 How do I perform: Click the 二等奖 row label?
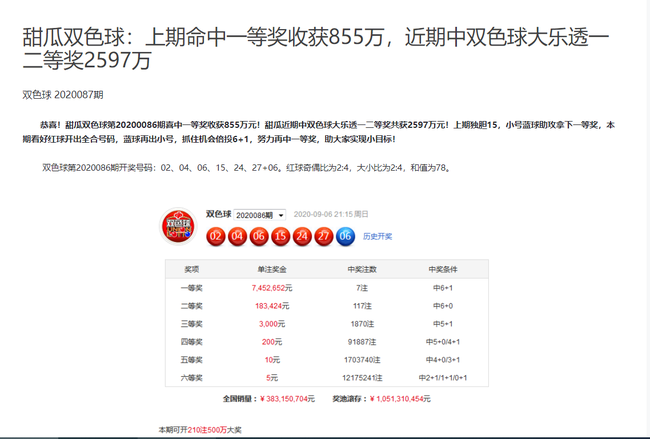pyautogui.click(x=192, y=305)
